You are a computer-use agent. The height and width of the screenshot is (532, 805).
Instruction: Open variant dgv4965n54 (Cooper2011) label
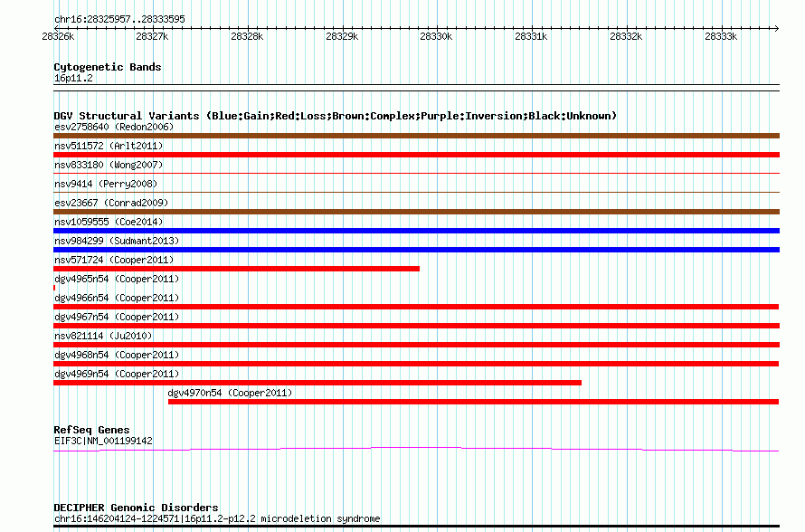point(117,279)
